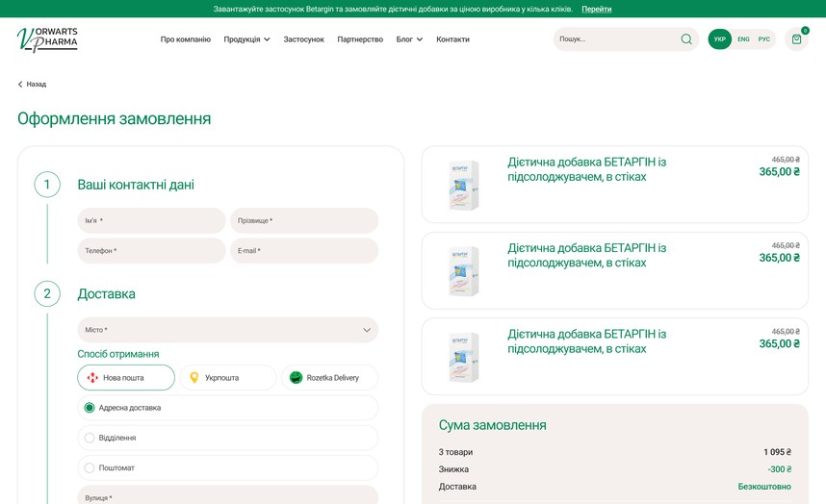Switch site language to УКР
The width and height of the screenshot is (826, 504).
point(719,38)
